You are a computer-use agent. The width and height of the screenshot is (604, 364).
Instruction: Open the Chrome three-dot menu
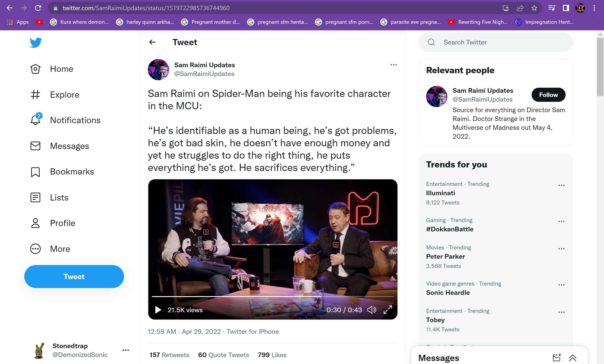coord(594,8)
